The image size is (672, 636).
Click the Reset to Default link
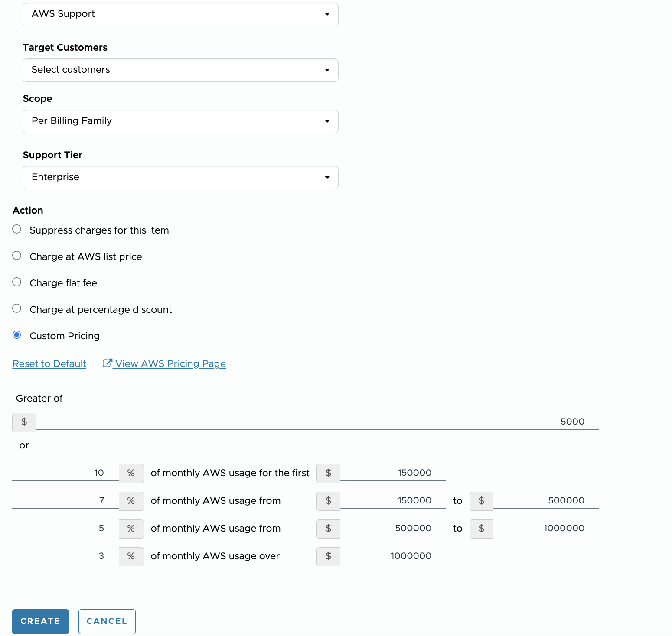[49, 364]
